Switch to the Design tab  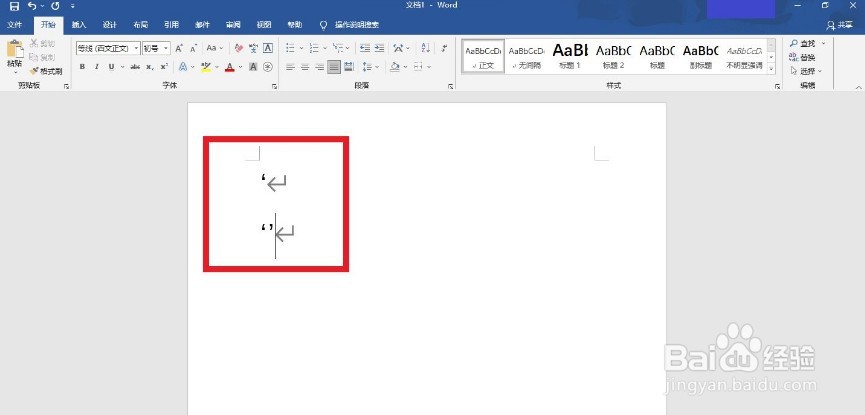pos(110,25)
